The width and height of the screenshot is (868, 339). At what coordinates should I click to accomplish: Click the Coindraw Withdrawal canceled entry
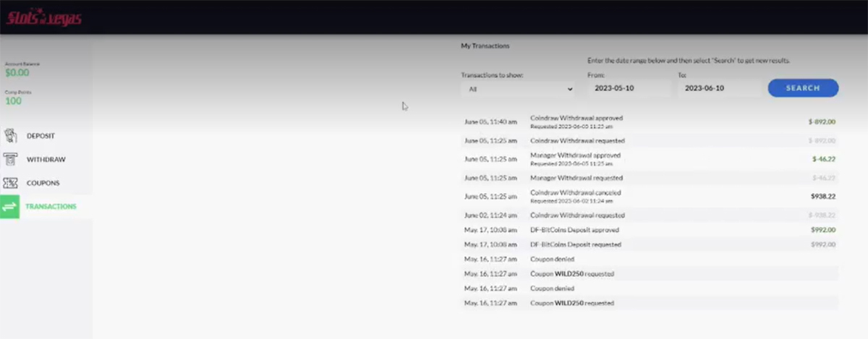[x=576, y=193]
